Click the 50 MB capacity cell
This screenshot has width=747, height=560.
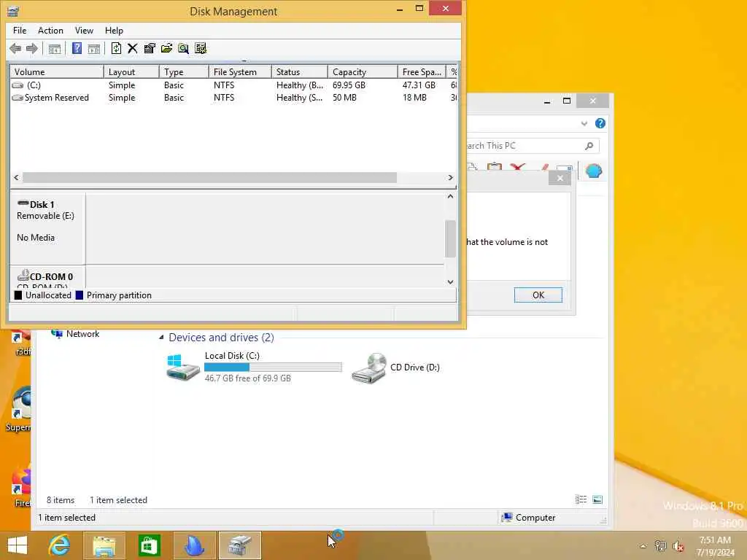point(344,98)
